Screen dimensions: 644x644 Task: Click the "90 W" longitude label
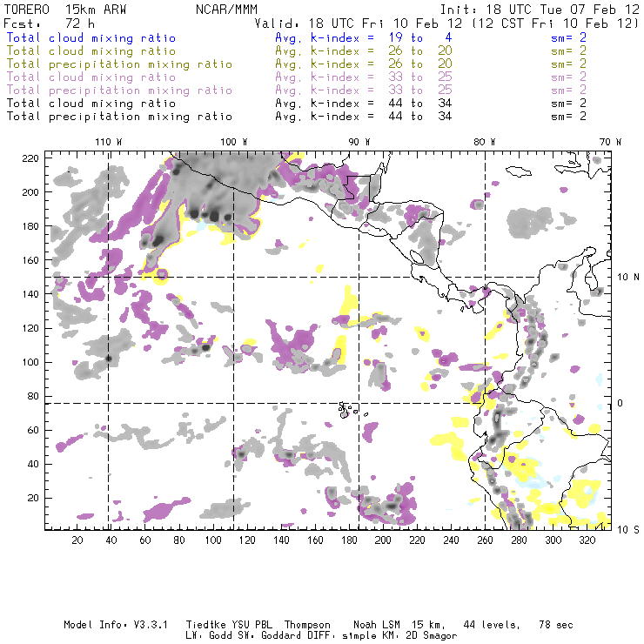coord(359,142)
